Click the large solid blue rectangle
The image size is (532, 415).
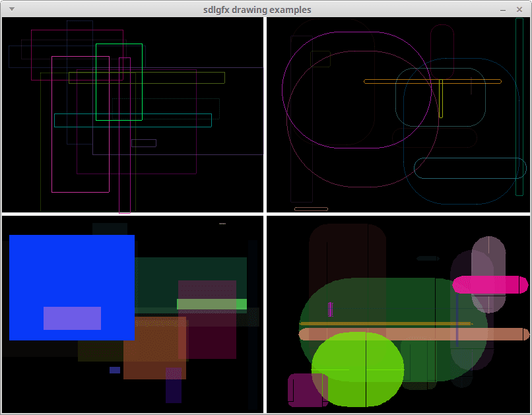(72, 288)
